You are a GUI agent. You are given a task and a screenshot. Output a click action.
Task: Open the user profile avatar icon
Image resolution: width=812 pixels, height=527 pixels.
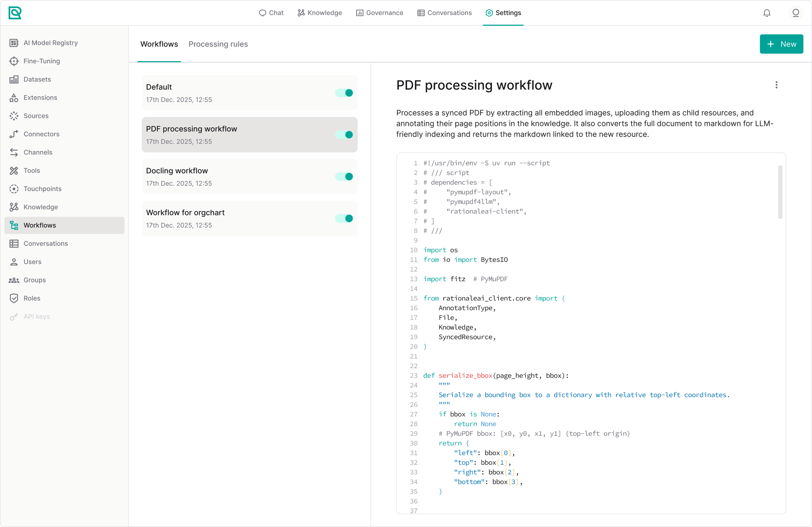(796, 13)
